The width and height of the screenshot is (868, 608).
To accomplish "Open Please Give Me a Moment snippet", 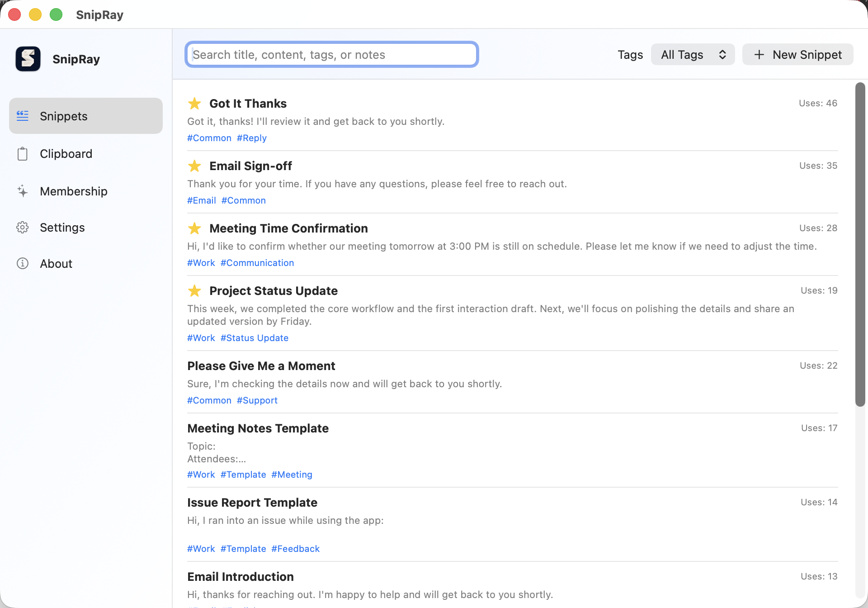I will 261,366.
